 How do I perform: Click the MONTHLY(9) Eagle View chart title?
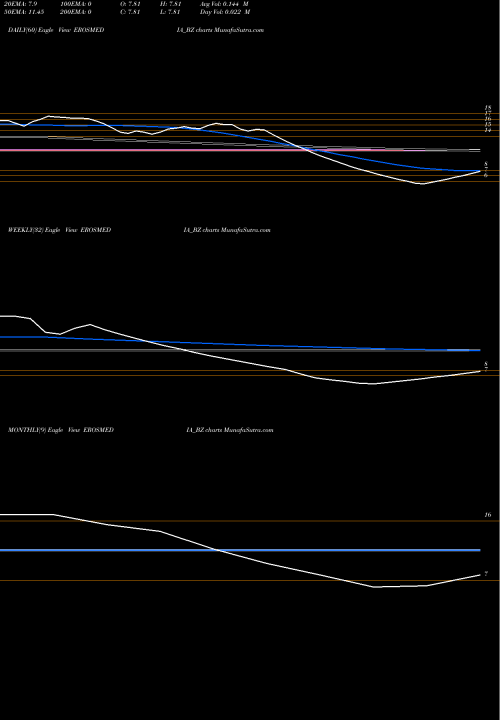[x=61, y=430]
